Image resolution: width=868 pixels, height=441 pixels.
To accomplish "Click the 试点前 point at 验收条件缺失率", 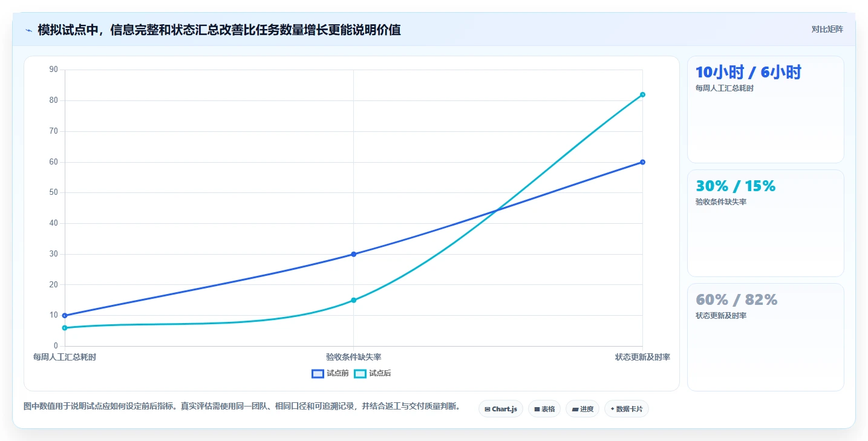I will tap(354, 254).
